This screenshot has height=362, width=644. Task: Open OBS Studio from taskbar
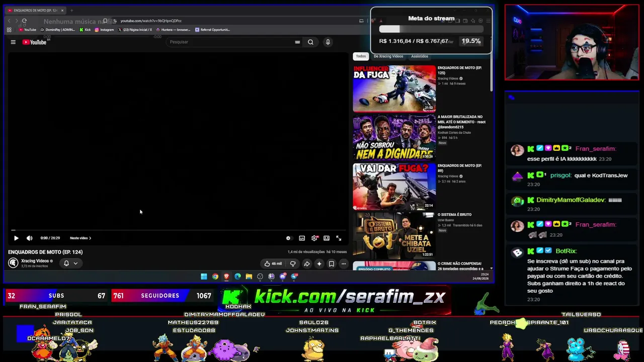point(260,277)
